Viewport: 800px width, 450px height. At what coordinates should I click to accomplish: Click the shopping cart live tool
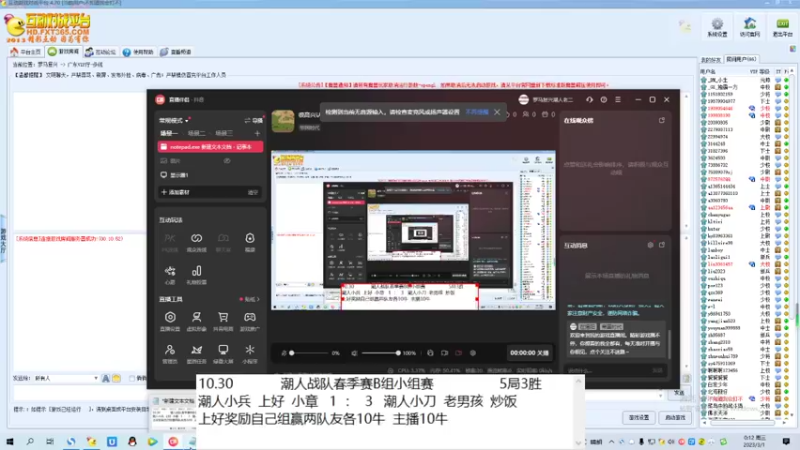tap(223, 317)
